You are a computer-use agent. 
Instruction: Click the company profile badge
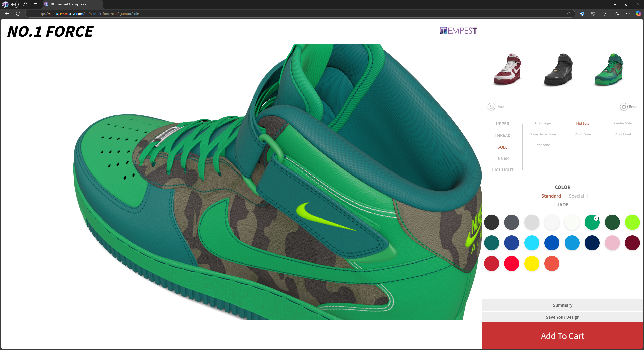10,4
